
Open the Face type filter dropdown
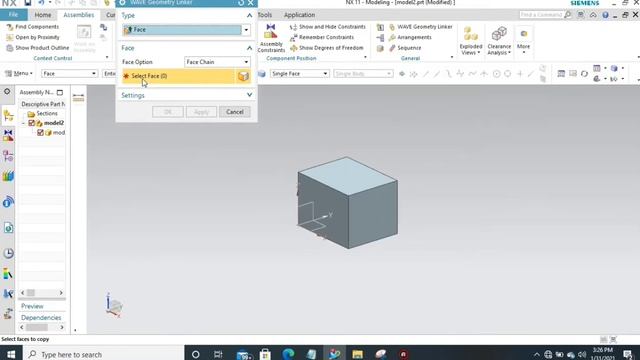tap(69, 73)
